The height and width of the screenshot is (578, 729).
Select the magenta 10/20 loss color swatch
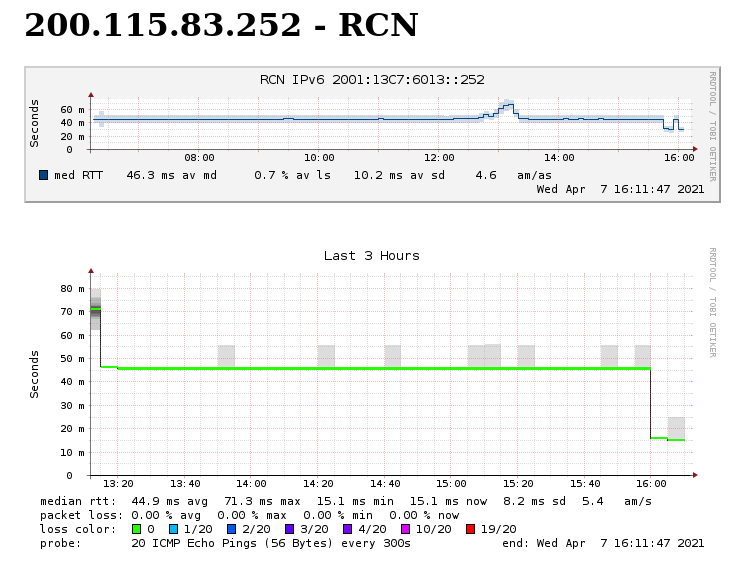coord(405,529)
